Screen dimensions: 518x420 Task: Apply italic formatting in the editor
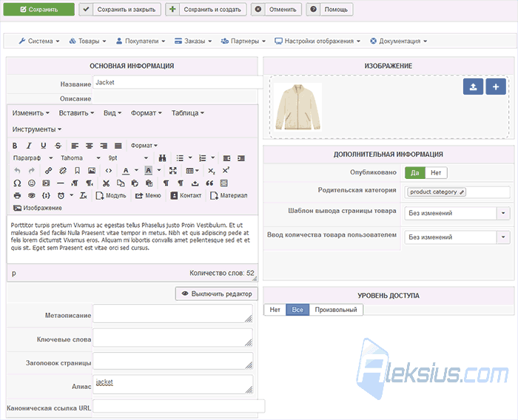tap(29, 146)
